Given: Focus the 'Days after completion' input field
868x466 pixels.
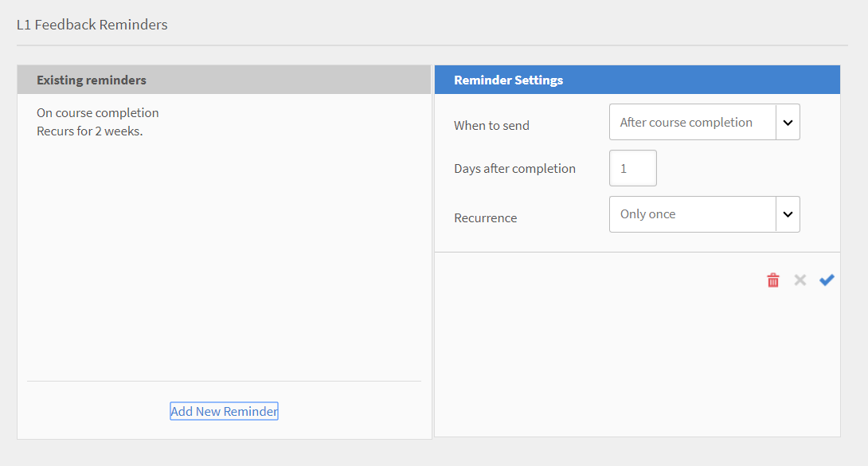Looking at the screenshot, I should 632,167.
